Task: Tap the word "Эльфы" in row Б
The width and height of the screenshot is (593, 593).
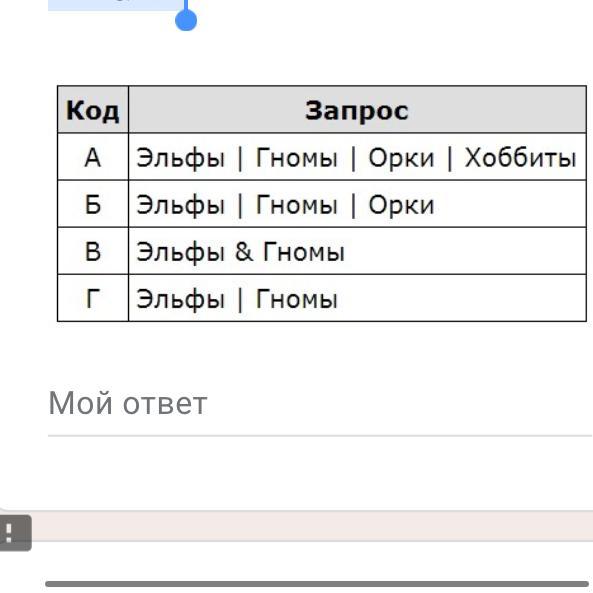Action: tap(180, 206)
